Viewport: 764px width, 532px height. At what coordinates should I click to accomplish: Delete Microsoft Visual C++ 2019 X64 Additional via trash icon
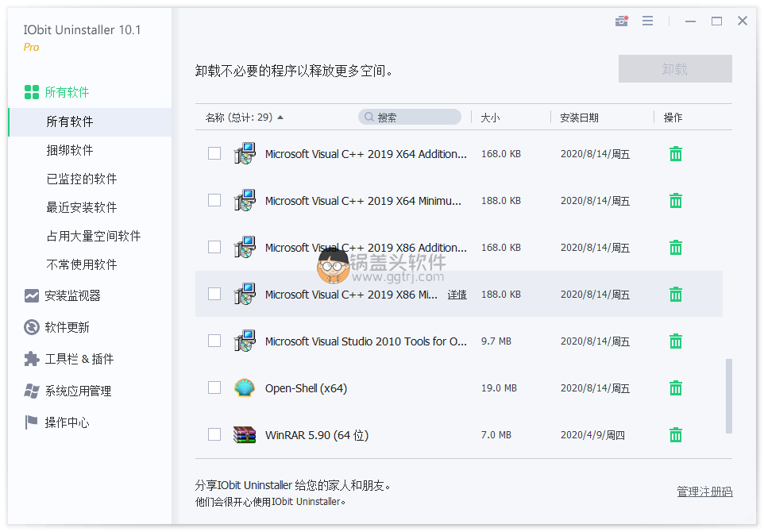(676, 154)
